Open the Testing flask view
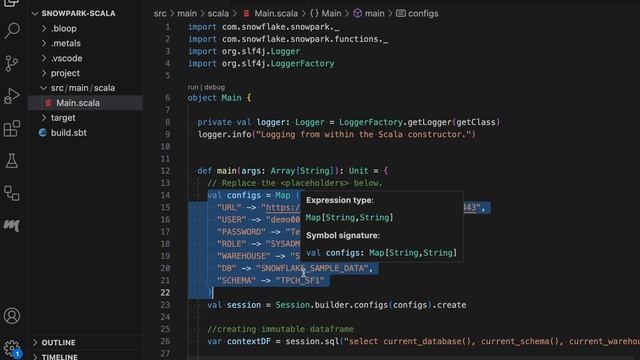 12,161
